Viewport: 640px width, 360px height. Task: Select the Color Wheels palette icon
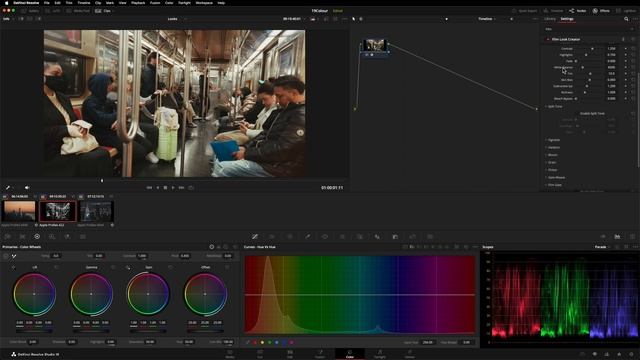click(37, 237)
